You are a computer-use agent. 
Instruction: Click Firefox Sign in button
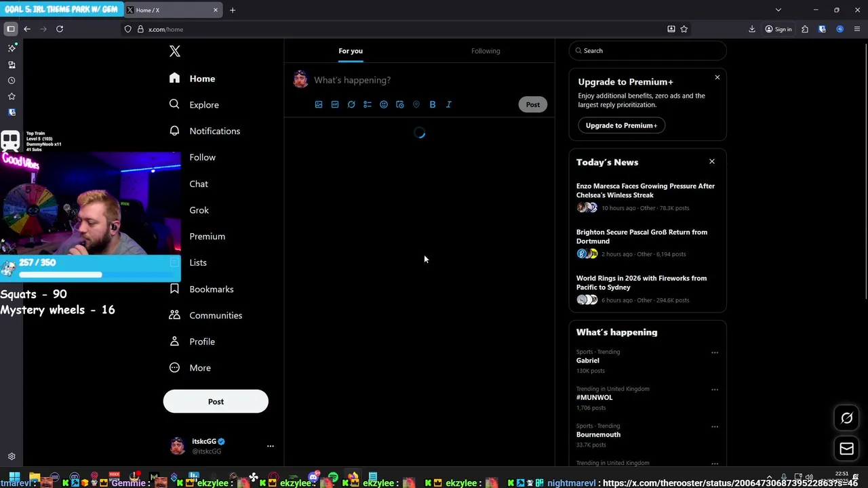click(778, 29)
